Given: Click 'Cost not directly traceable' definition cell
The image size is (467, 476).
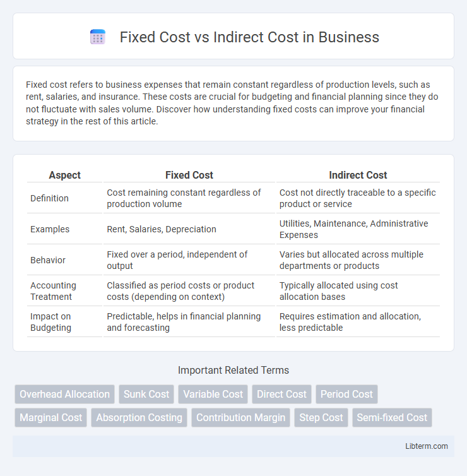Looking at the screenshot, I should [357, 198].
